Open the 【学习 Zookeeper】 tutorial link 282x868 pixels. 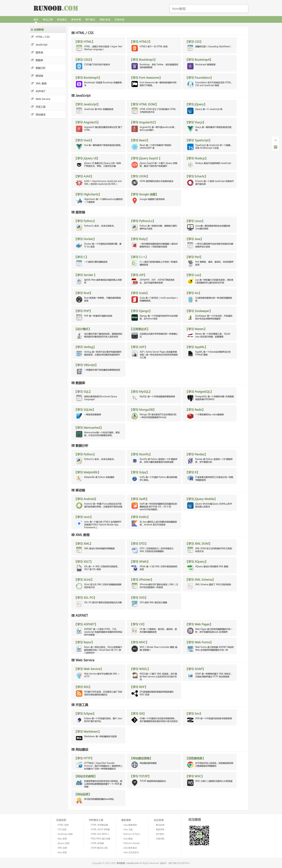(x=199, y=311)
